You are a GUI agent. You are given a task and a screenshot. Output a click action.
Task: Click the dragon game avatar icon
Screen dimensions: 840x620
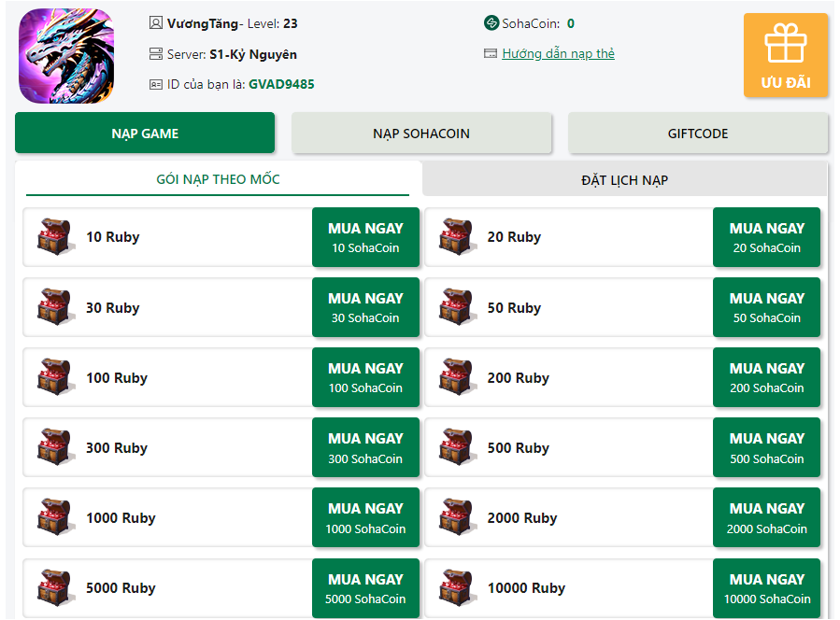point(66,55)
